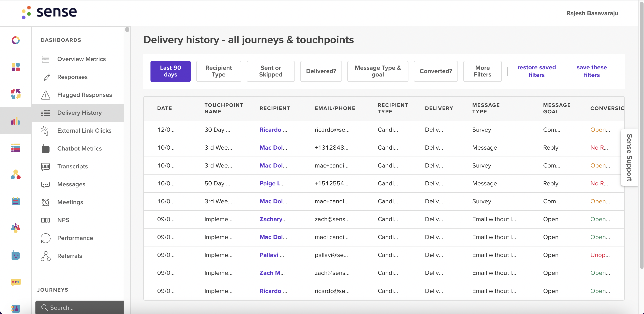
Task: Select Delivery History in the sidebar
Action: 77,113
